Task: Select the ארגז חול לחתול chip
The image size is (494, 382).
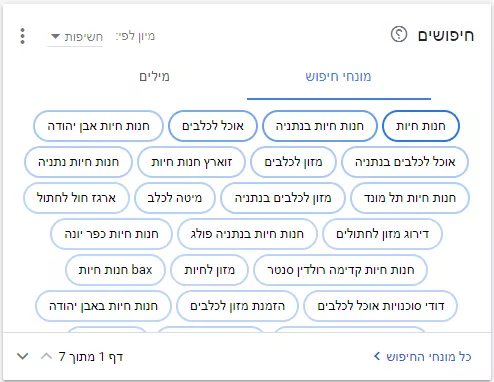Action: tap(76, 198)
